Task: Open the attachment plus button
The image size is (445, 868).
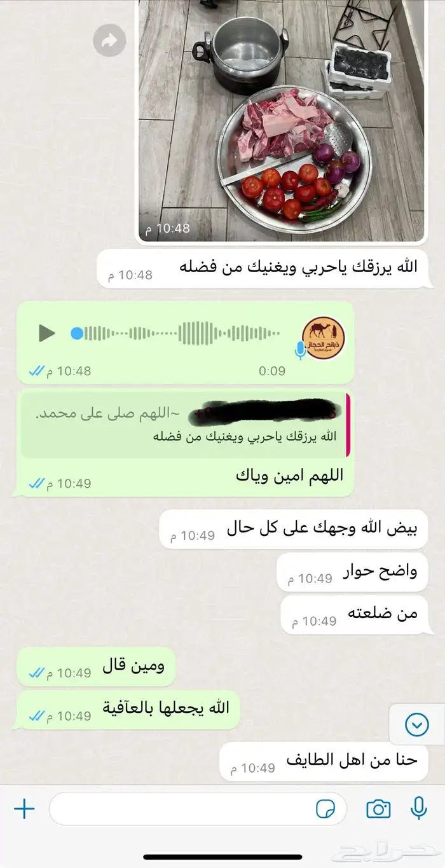Action: 24,809
